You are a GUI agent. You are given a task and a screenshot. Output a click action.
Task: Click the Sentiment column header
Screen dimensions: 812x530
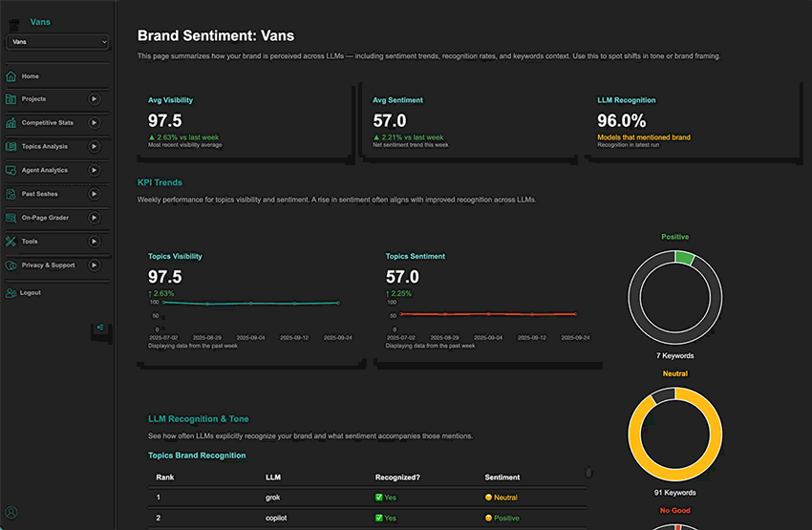pyautogui.click(x=502, y=477)
